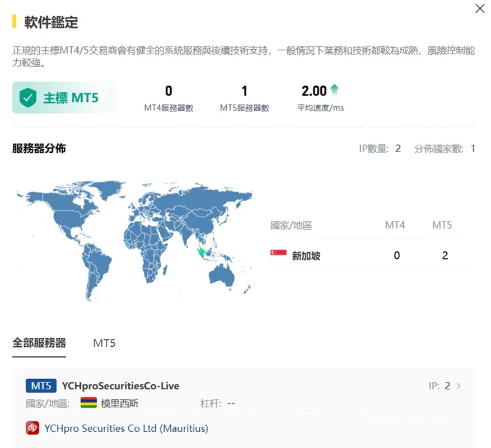Click the 2.00 average speed value

point(314,91)
